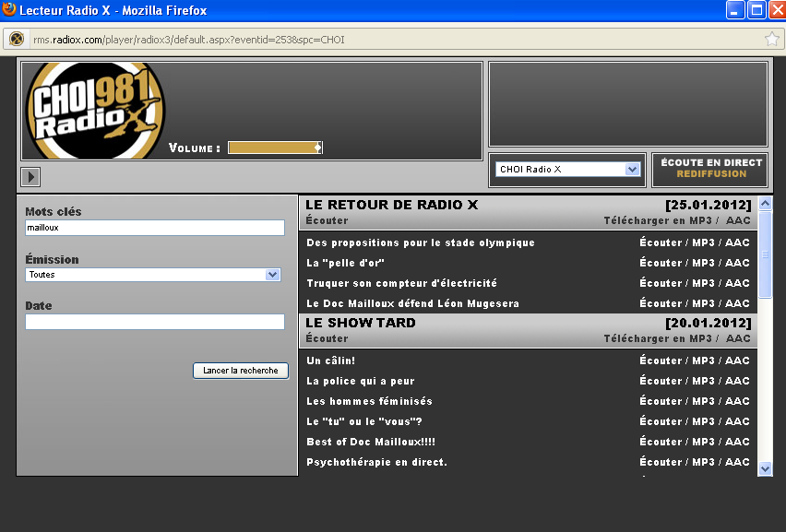Click Écouter under Le Retour de Radio X
This screenshot has height=532, width=786.
coord(327,220)
